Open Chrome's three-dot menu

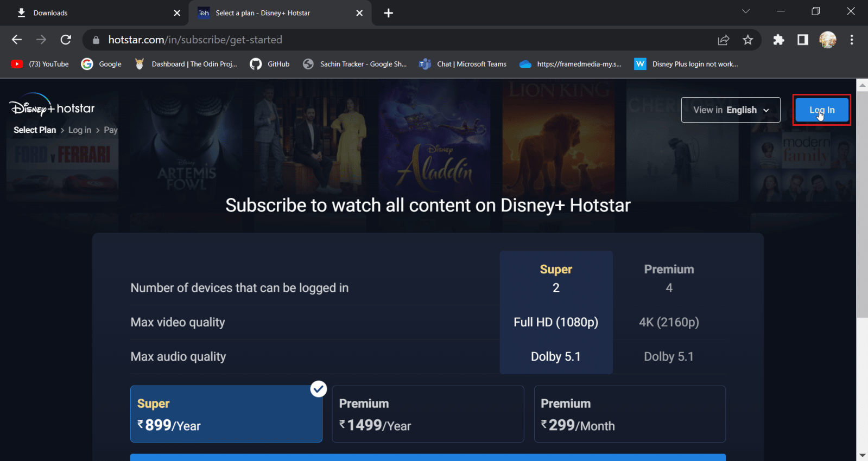point(851,40)
